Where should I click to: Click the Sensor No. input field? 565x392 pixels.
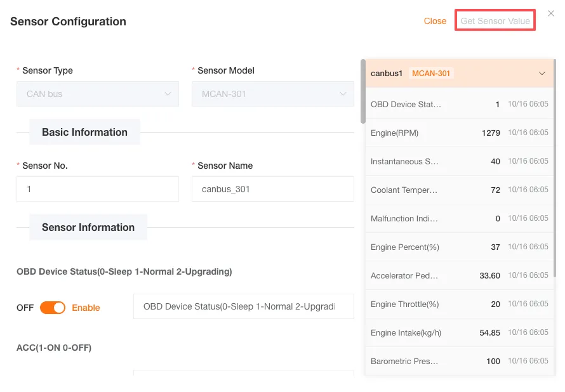tap(97, 188)
